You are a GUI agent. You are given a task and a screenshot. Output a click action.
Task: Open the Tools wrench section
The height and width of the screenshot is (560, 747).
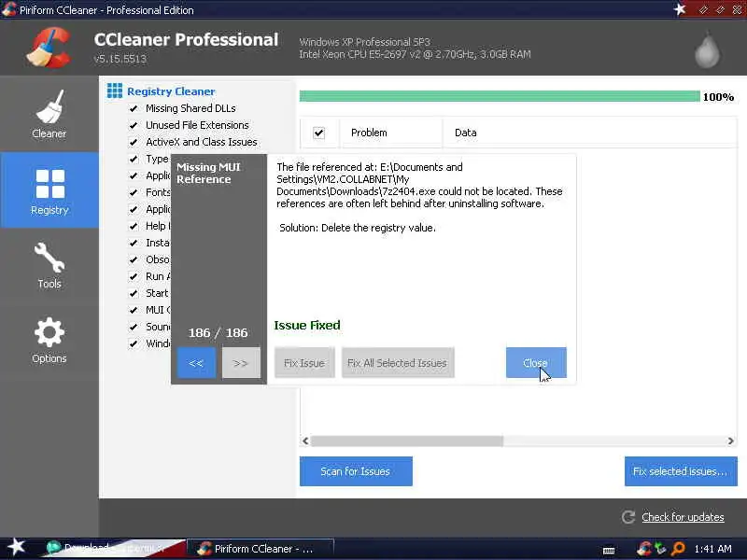coord(49,265)
